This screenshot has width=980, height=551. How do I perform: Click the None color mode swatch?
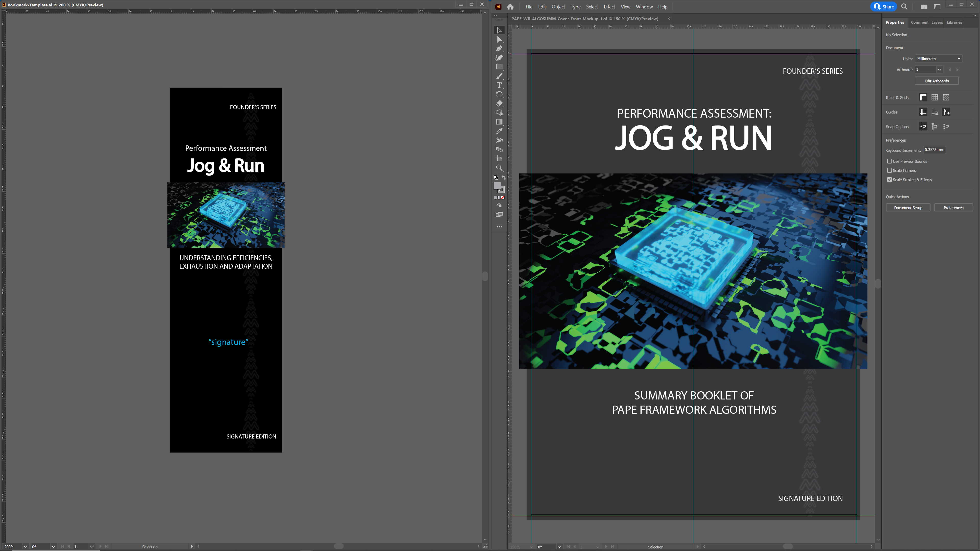pos(503,198)
